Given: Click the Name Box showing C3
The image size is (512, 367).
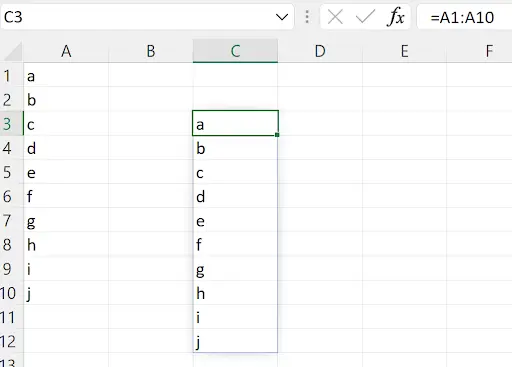Looking at the screenshot, I should [x=147, y=17].
